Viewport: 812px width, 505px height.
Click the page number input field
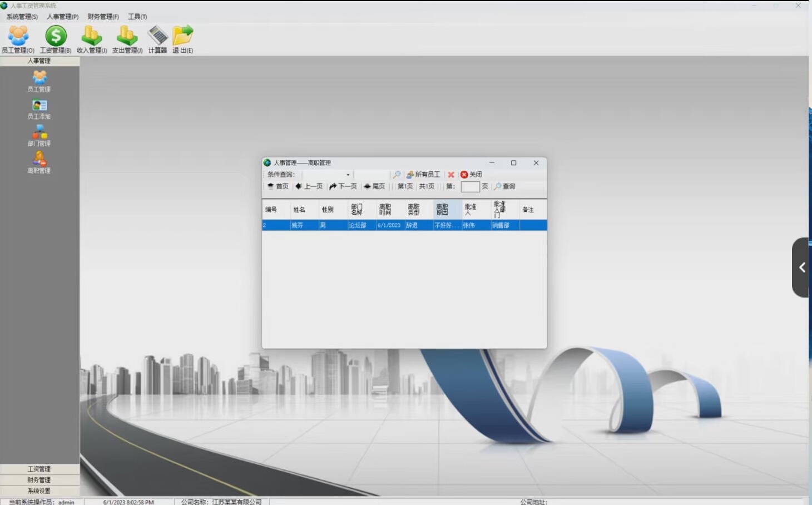470,186
